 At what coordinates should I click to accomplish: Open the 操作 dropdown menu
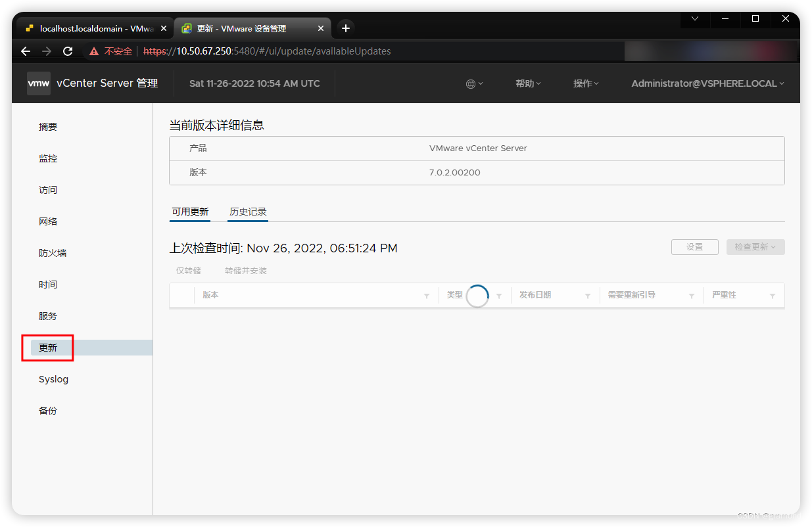[586, 83]
